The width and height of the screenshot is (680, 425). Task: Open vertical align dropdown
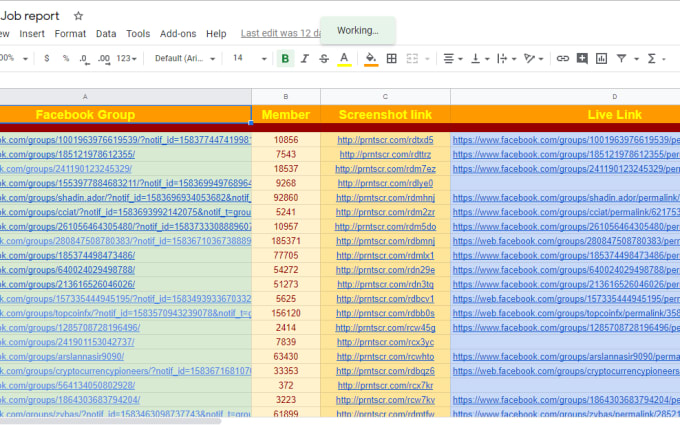[x=480, y=58]
